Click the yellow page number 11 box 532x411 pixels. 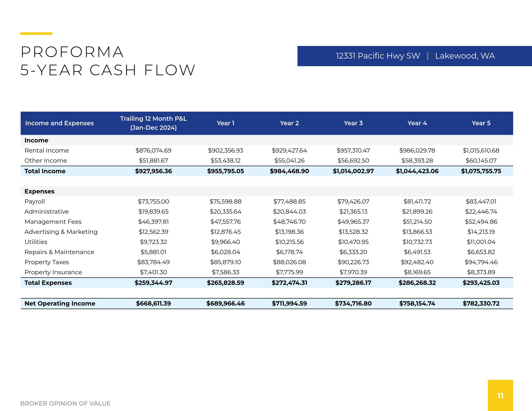coord(500,395)
